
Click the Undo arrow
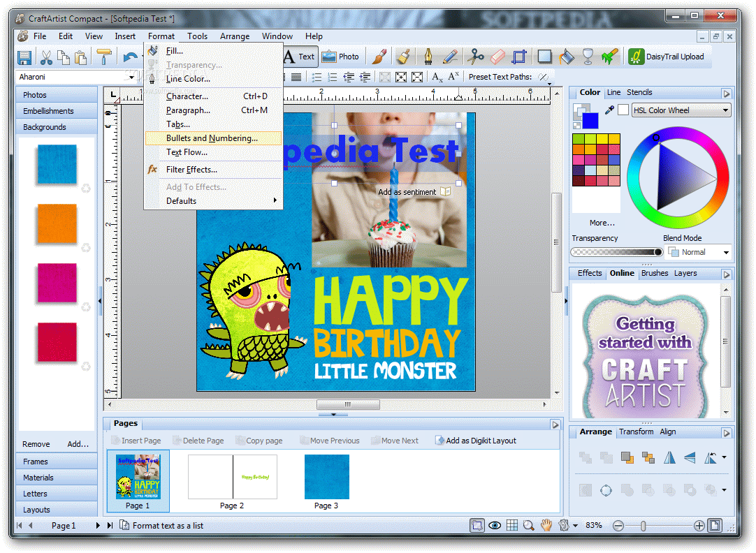(x=130, y=57)
